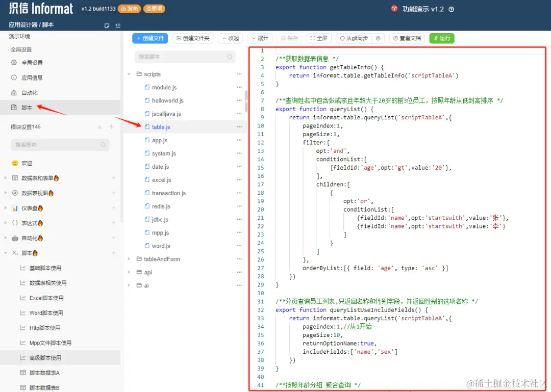Expand 仪表盘 module group
This screenshot has height=392, width=551.
click(x=5, y=208)
